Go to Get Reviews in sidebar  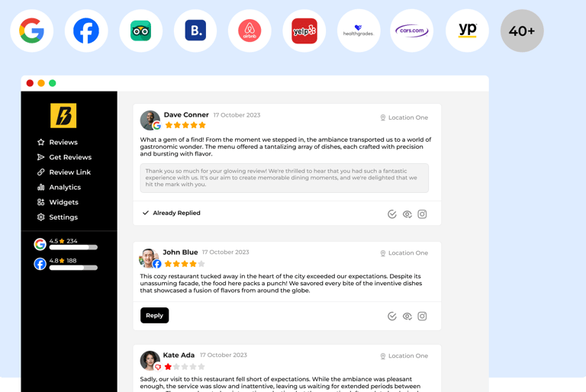coord(64,157)
